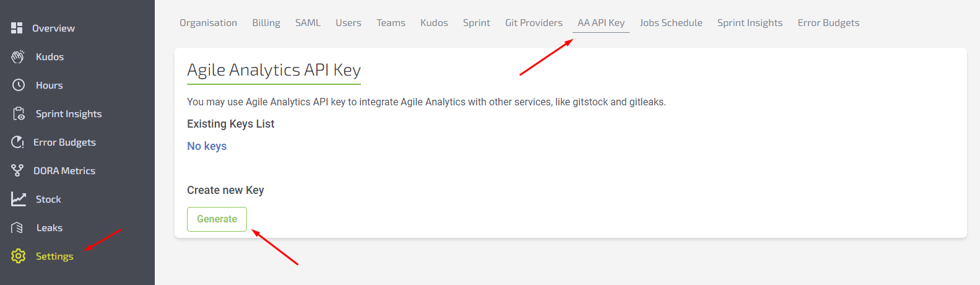Open the Sprint tab in settings

pyautogui.click(x=476, y=23)
